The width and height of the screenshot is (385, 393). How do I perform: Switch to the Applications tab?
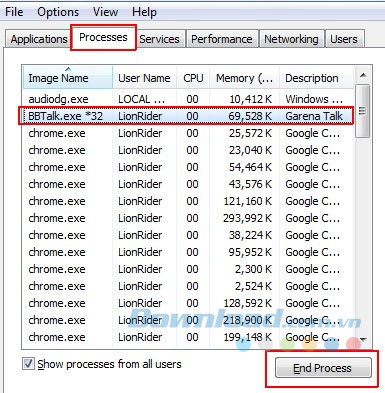pos(39,39)
